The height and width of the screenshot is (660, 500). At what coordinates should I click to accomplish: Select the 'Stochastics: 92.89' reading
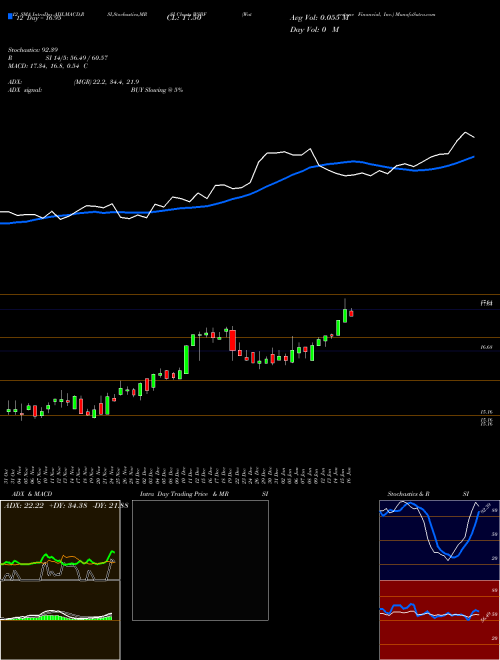(x=32, y=50)
